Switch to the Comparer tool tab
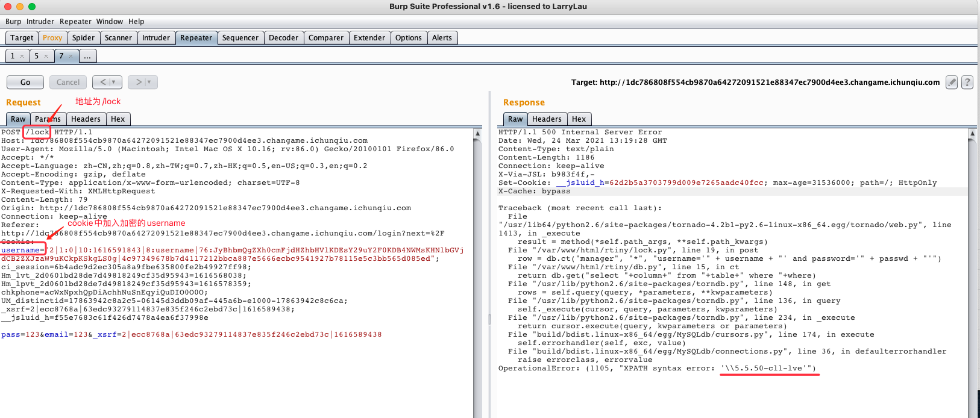The height and width of the screenshot is (418, 980). [326, 38]
